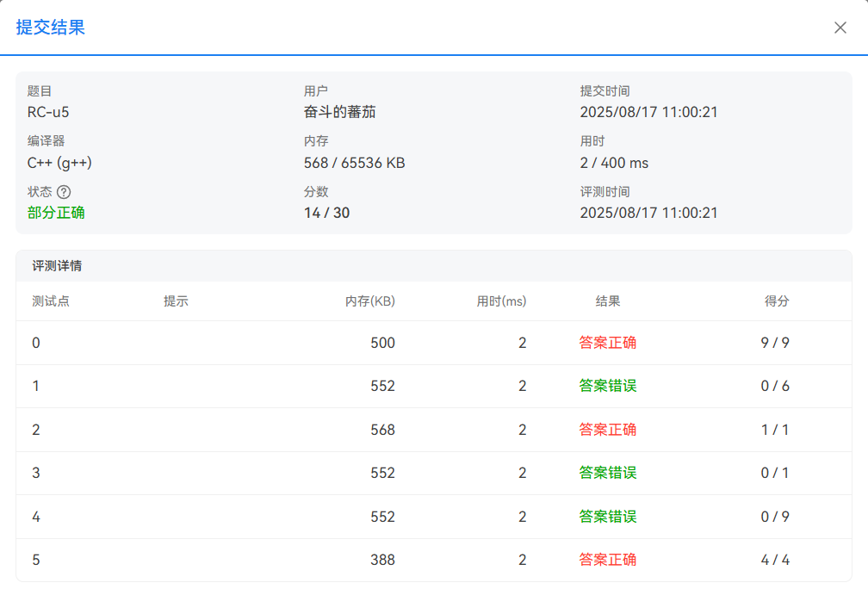Viewport: 868px width, 589px height.
Task: Click the 用时(ms) column header
Action: point(501,301)
